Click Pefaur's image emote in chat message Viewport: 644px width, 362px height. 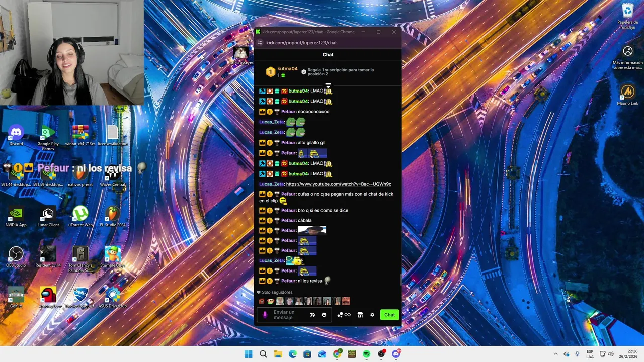[x=312, y=230]
